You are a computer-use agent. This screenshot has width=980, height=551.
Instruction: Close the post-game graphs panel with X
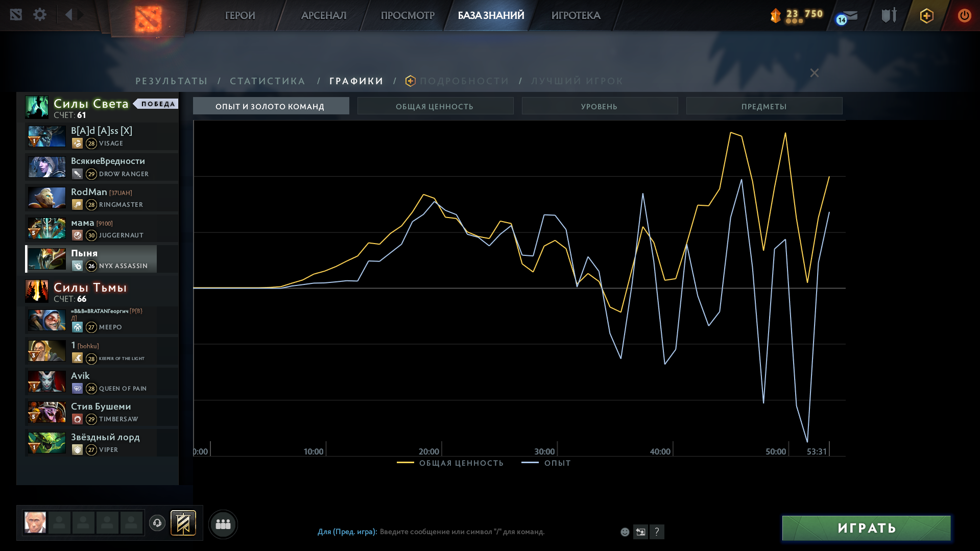(815, 73)
